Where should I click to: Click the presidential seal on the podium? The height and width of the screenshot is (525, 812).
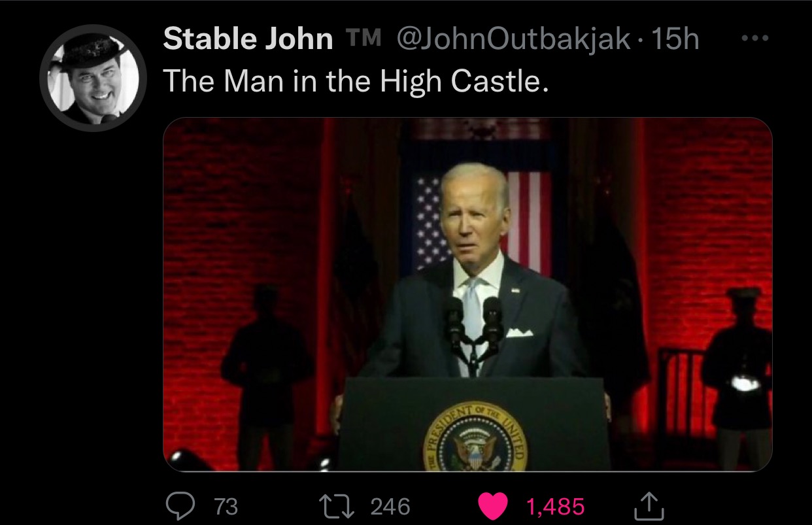[x=475, y=438]
